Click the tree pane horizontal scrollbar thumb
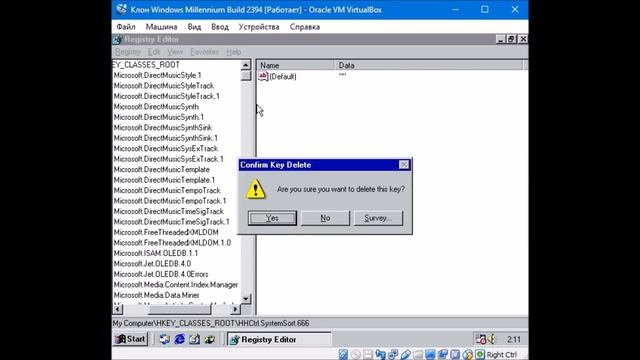Image resolution: width=640 pixels, height=360 pixels. [x=180, y=309]
